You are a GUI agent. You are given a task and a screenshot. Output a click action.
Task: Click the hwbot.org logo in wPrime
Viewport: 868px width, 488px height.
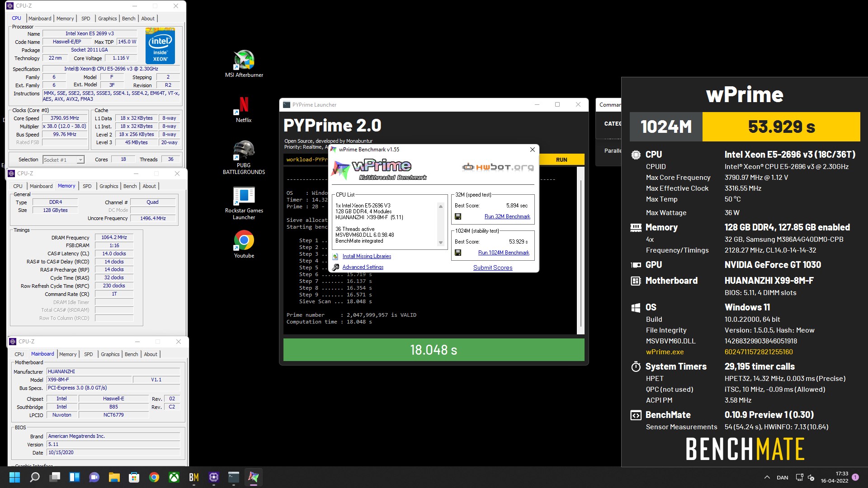498,167
